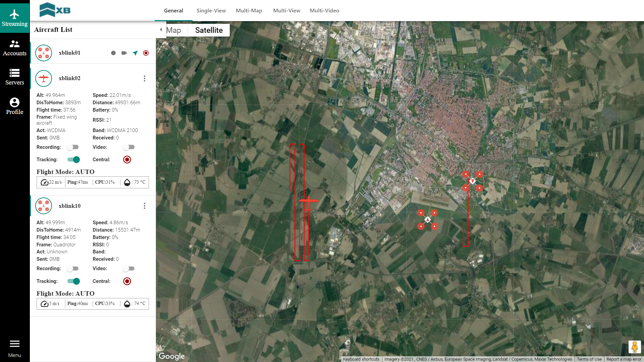Click xblink01 video camera icon

tap(124, 53)
